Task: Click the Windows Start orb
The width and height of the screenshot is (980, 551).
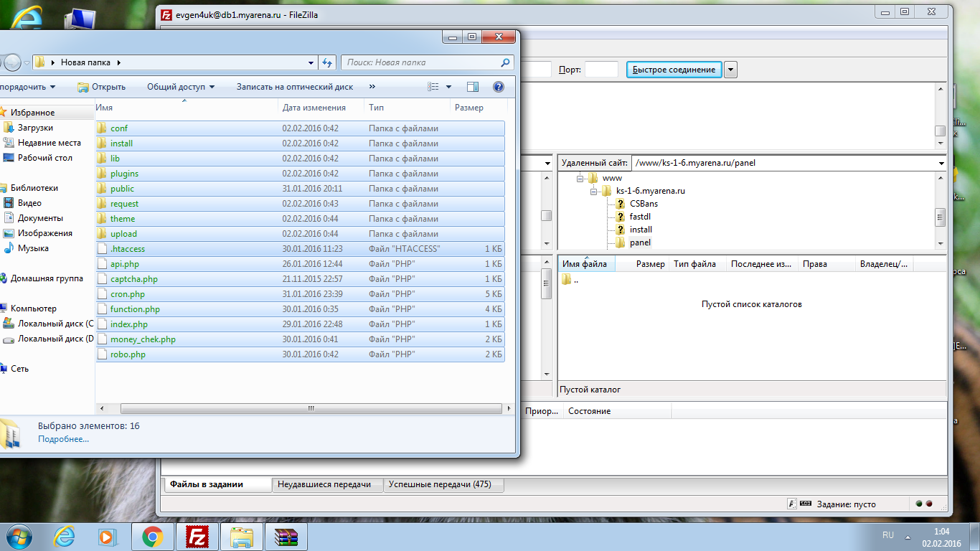Action: pyautogui.click(x=18, y=537)
